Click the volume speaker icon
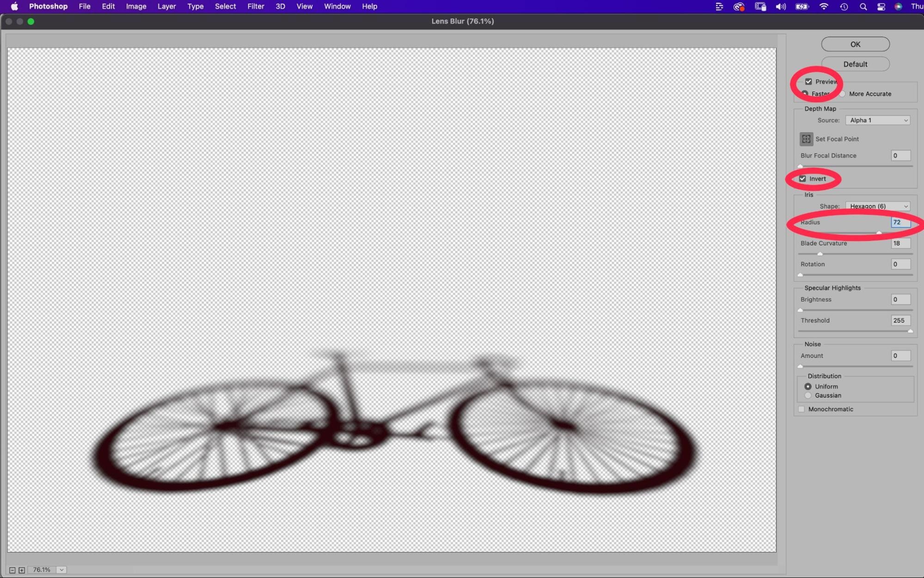924x578 pixels. [x=781, y=6]
